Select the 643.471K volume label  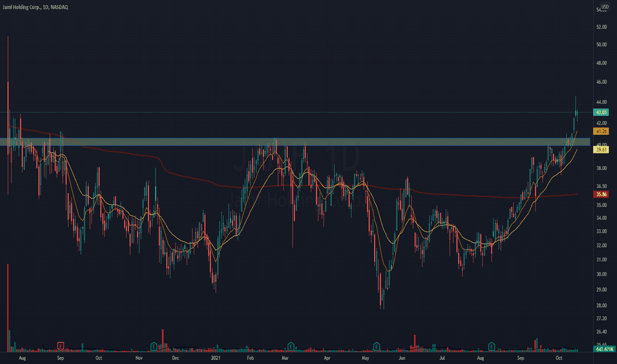tap(604, 349)
